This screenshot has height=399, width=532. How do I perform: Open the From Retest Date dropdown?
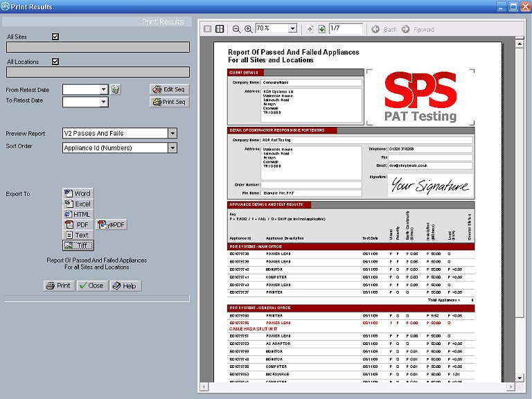pos(104,89)
